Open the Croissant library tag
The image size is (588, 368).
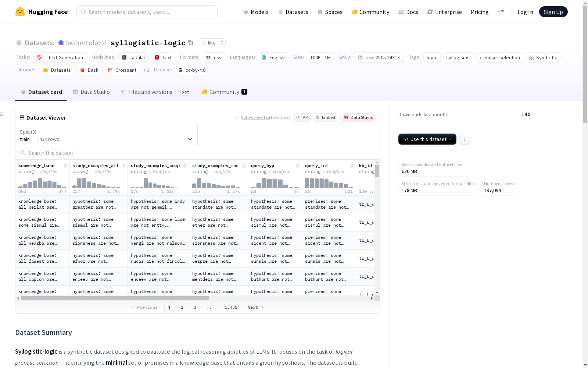click(x=122, y=70)
